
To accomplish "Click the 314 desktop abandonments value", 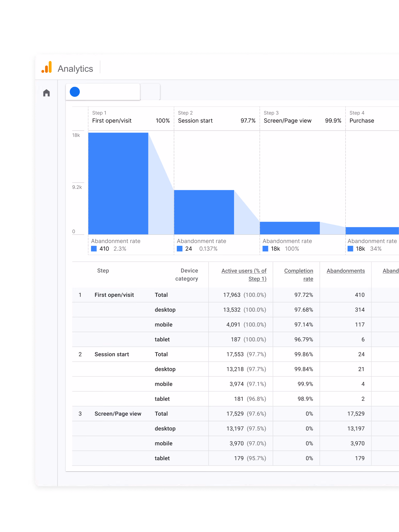I will click(x=360, y=310).
